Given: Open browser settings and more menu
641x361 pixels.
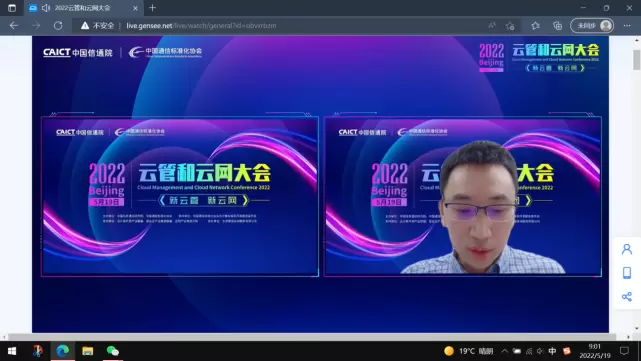Looking at the screenshot, I should tap(627, 25).
